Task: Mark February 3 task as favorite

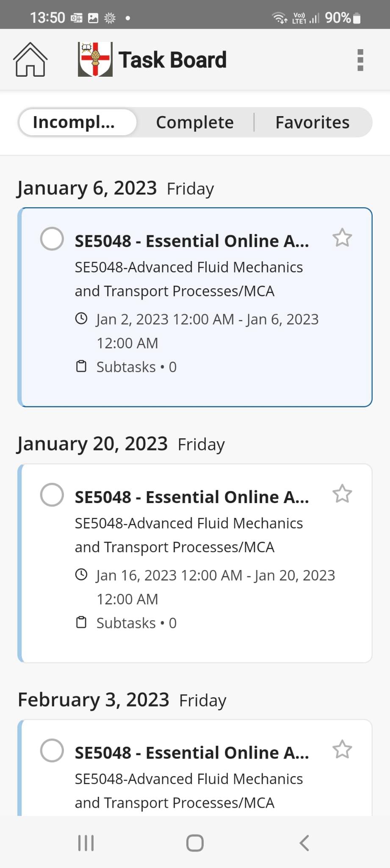Action: coord(342,750)
